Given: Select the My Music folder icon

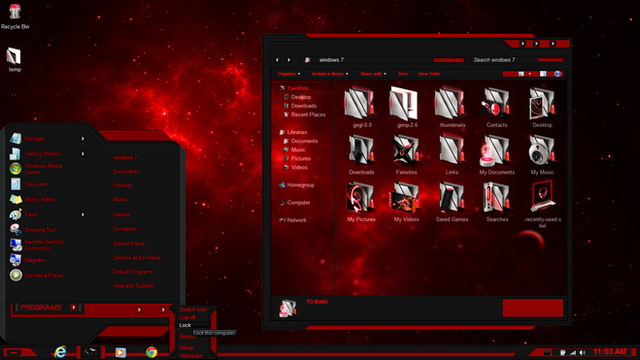Looking at the screenshot, I should coord(542,154).
